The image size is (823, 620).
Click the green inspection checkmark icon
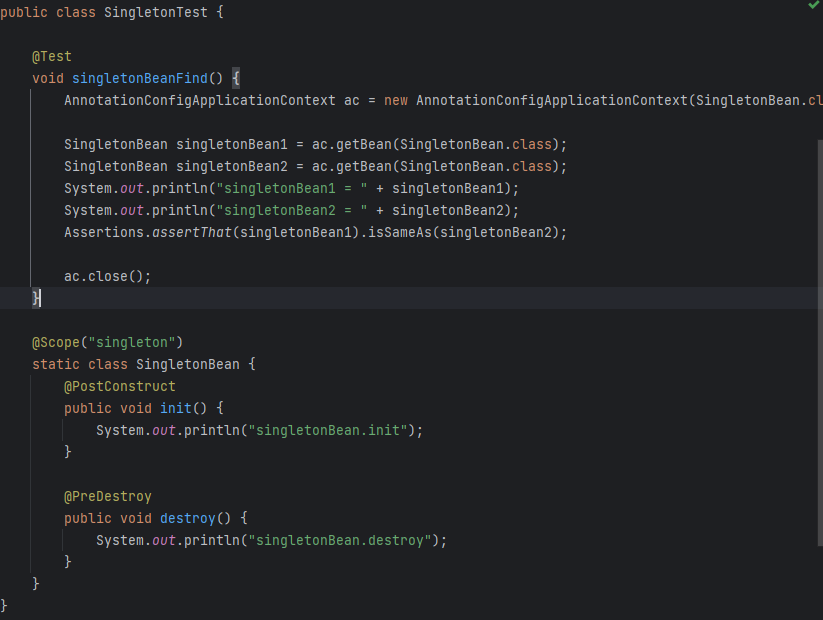tap(813, 5)
